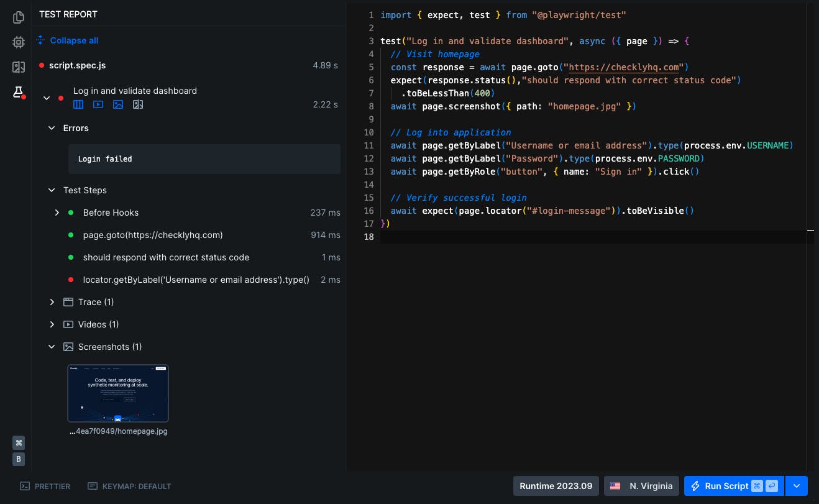Expand the Before Hooks step
Viewport: 819px width, 504px height.
[x=57, y=213]
